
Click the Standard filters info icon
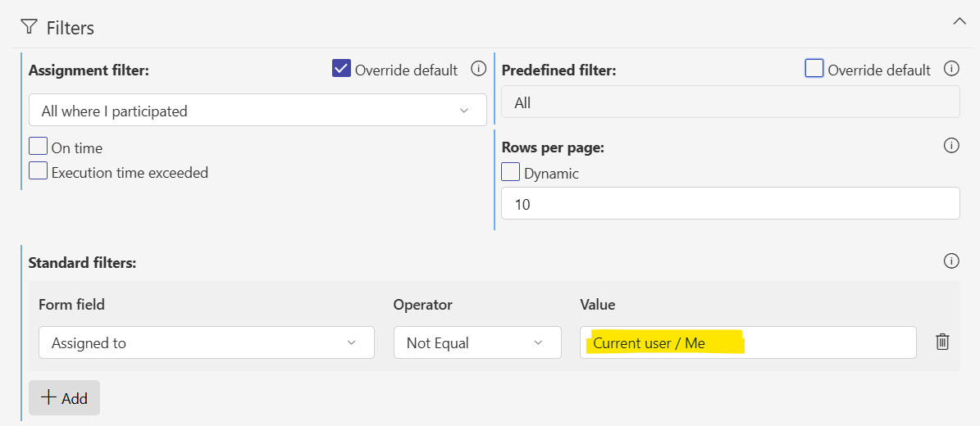click(951, 261)
